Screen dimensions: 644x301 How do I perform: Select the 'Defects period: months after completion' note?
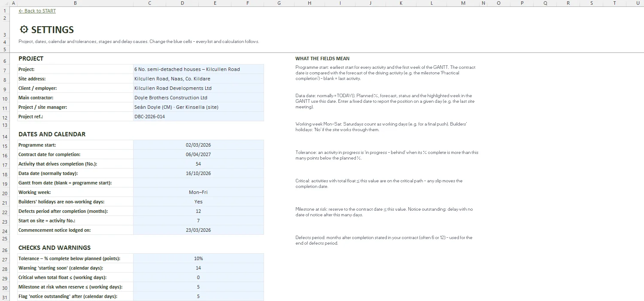click(x=384, y=240)
